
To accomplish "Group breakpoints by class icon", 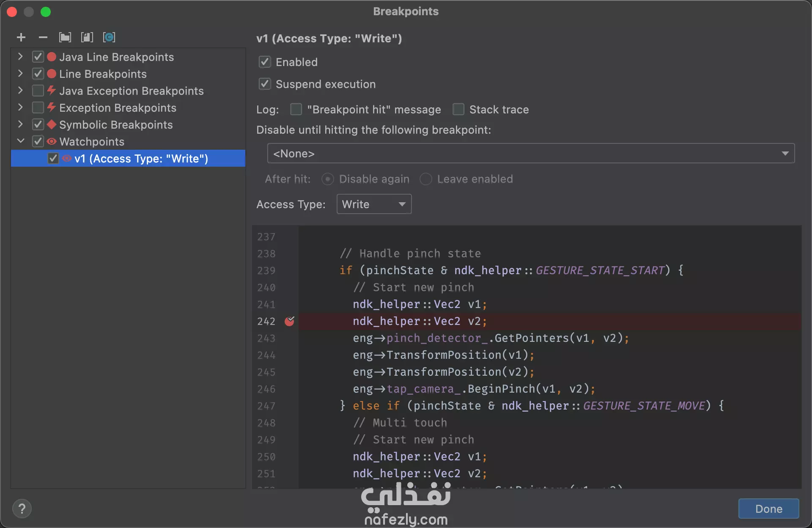I will pyautogui.click(x=109, y=37).
